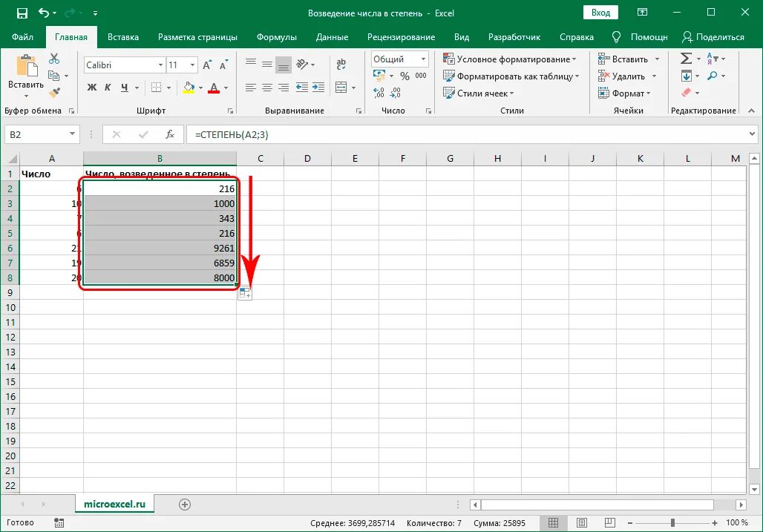Open Стили ячеек dropdown
Image resolution: width=763 pixels, height=532 pixels.
478,93
